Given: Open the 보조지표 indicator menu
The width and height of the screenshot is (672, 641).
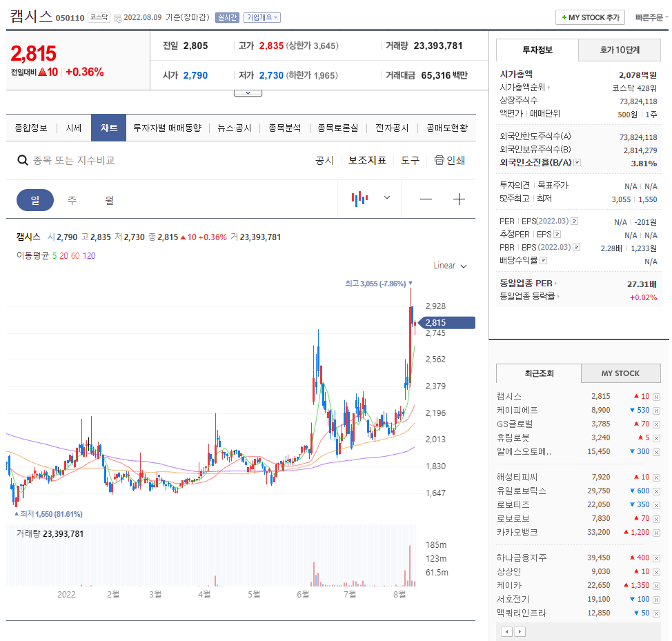Looking at the screenshot, I should [367, 160].
